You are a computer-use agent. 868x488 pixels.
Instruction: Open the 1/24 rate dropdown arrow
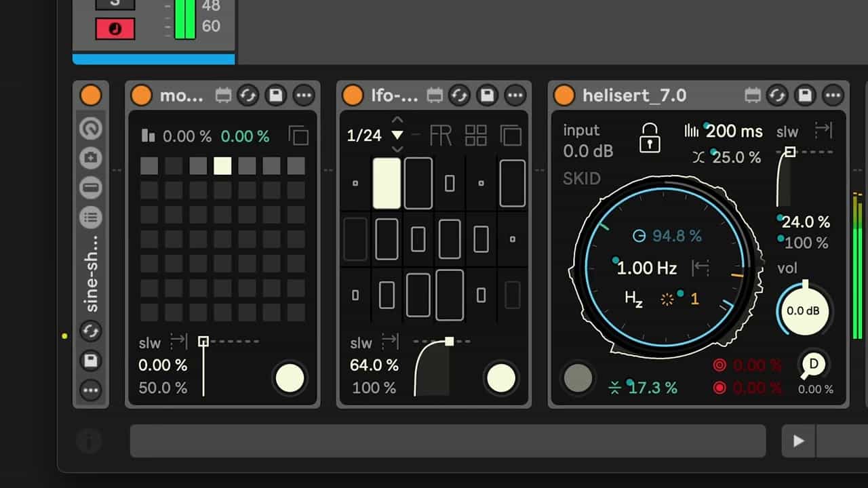pyautogui.click(x=397, y=136)
